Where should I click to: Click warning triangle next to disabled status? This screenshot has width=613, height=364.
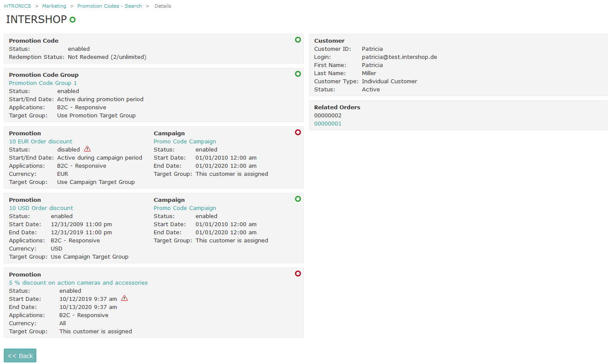click(x=87, y=149)
